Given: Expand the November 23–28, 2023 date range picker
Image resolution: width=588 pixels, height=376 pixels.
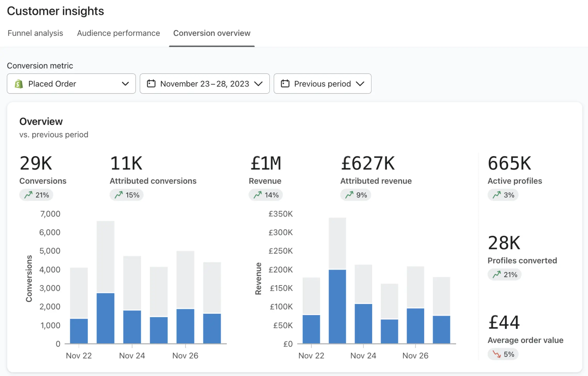Looking at the screenshot, I should [x=205, y=84].
